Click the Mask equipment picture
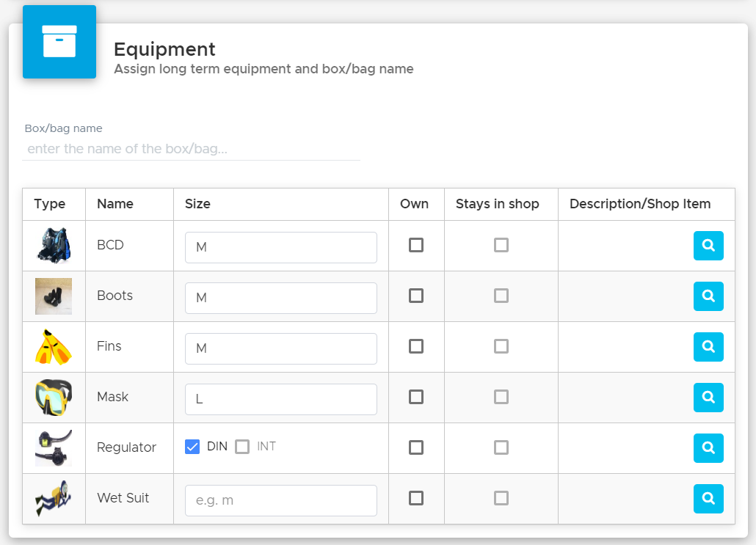The image size is (756, 545). point(54,398)
